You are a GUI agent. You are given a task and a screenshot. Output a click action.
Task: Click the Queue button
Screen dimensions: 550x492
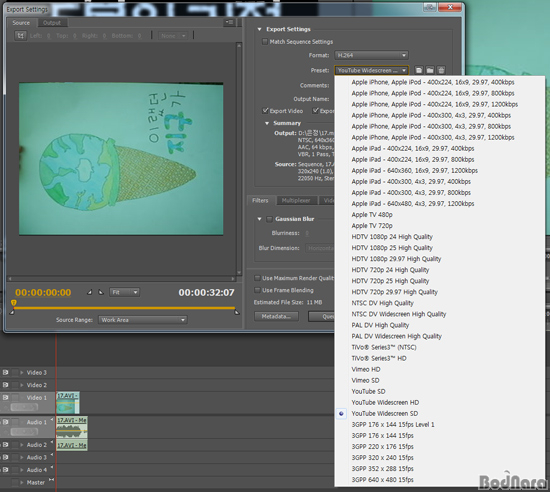322,316
